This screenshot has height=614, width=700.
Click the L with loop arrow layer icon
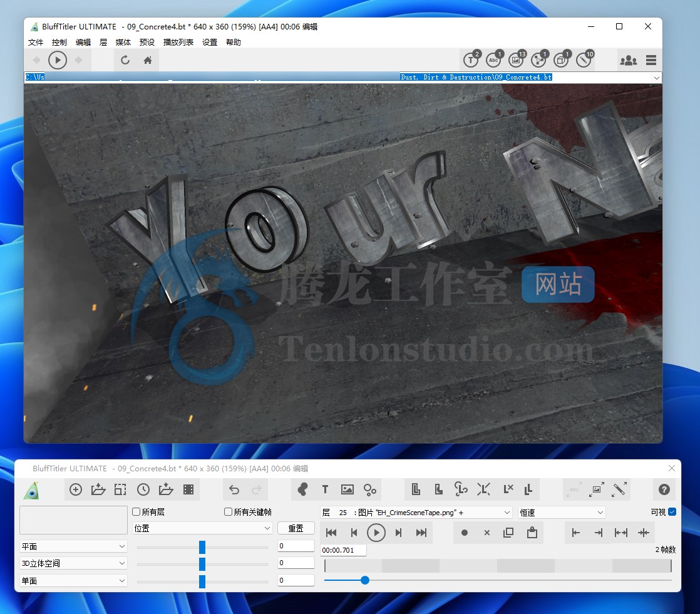click(x=461, y=489)
